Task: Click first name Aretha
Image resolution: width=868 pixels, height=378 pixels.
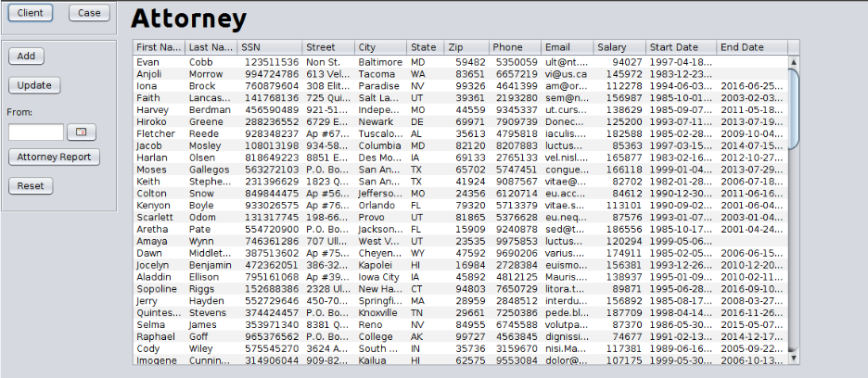Action: (151, 229)
